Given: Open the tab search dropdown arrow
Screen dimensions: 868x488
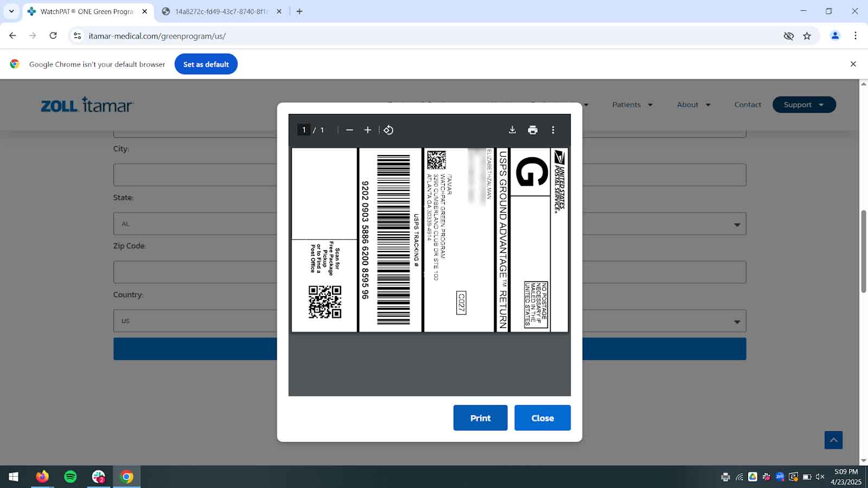Looking at the screenshot, I should [x=11, y=11].
